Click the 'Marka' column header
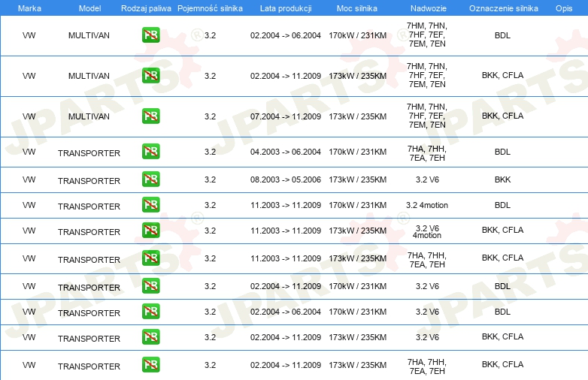Image resolution: width=588 pixels, height=380 pixels. 29,8
